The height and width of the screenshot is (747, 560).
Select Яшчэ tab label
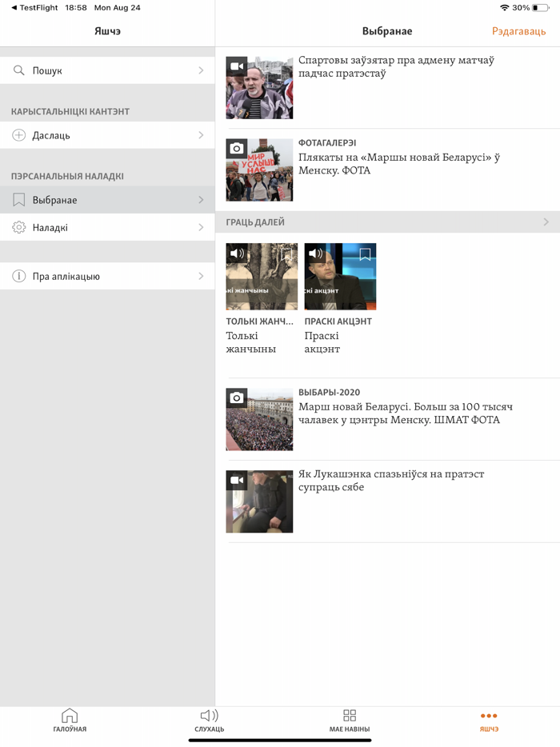[489, 729]
